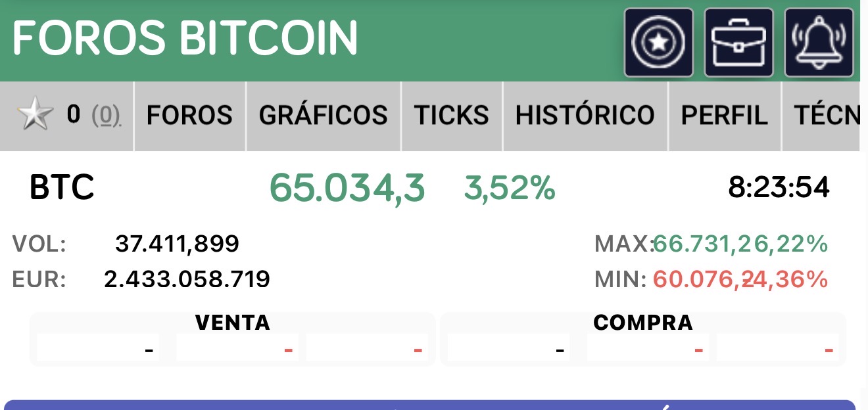Click the MIN price value

coord(702,280)
